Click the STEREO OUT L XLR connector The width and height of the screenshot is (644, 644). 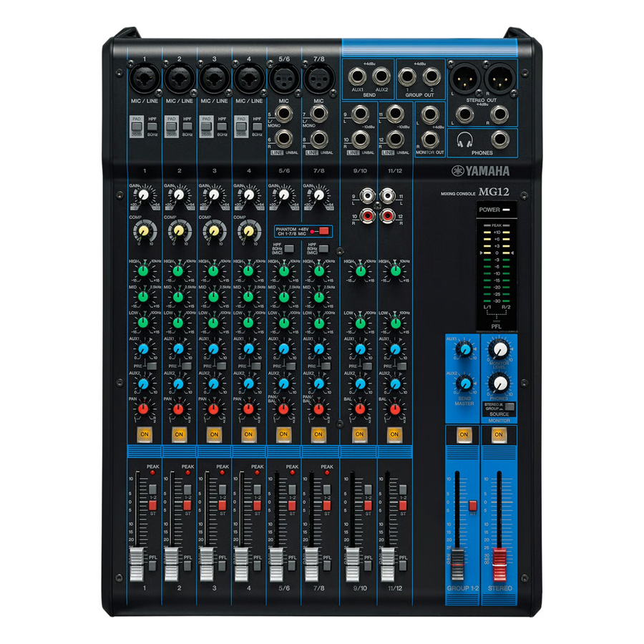465,77
